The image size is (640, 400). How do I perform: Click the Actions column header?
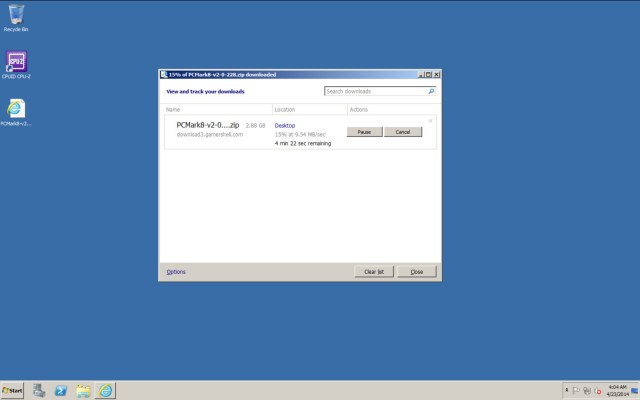click(392, 109)
